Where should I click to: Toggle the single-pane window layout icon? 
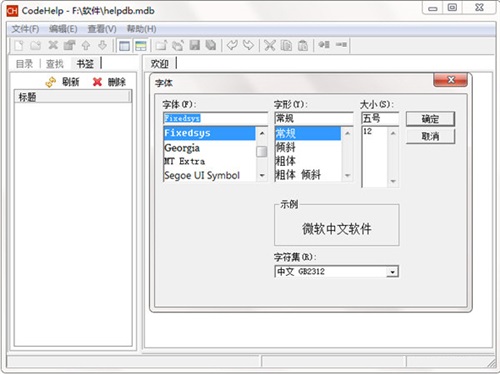[x=124, y=46]
